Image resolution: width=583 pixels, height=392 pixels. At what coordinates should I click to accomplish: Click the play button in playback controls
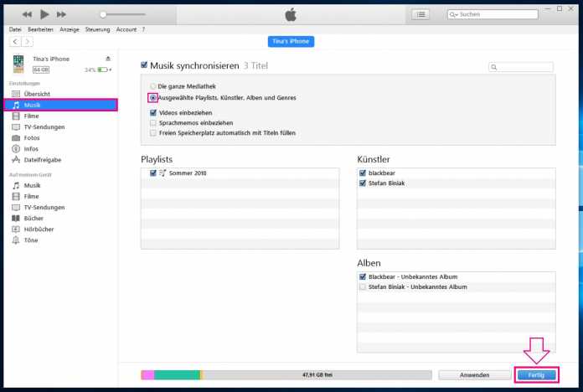click(x=44, y=14)
